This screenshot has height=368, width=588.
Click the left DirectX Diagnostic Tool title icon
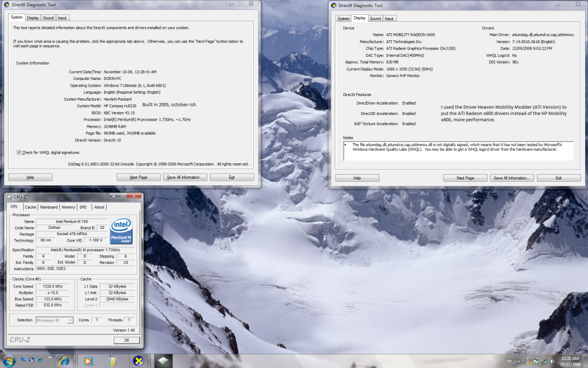(x=6, y=5)
